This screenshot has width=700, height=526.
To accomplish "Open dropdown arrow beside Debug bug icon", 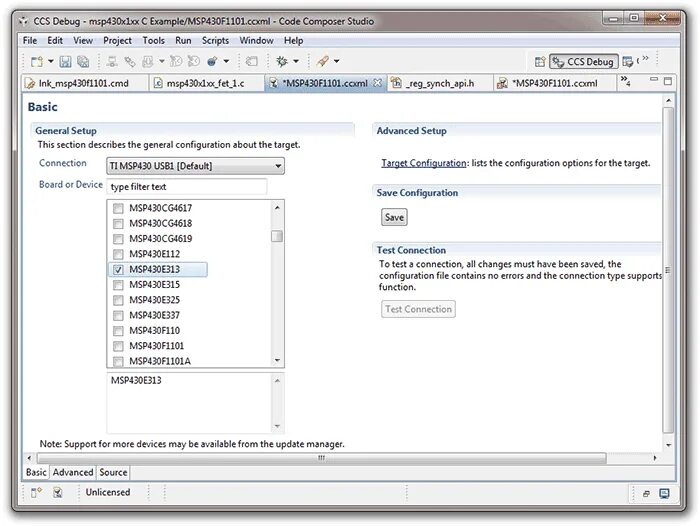I will coord(296,61).
